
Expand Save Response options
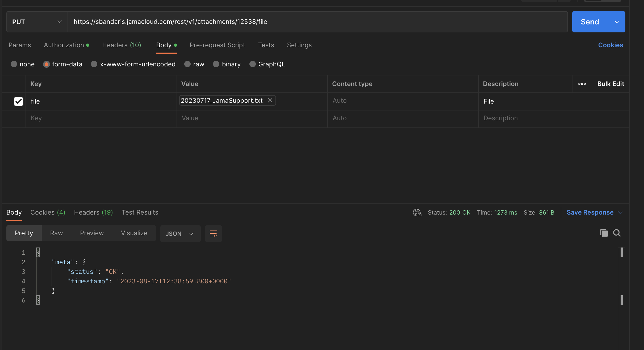click(x=620, y=212)
